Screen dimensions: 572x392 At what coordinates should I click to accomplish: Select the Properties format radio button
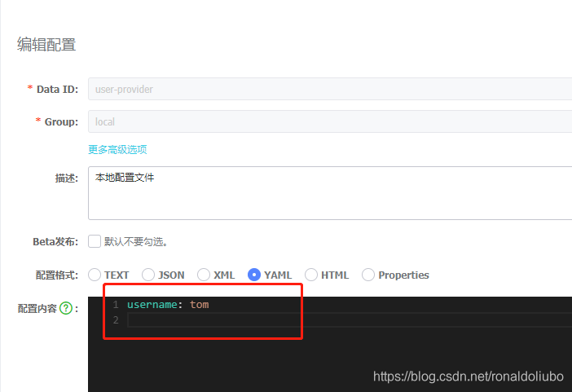click(368, 275)
